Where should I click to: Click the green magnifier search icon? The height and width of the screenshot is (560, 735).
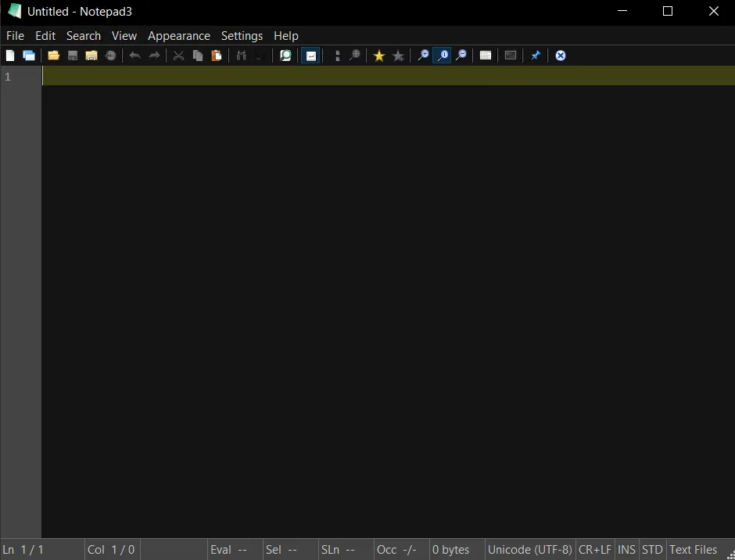pyautogui.click(x=285, y=56)
